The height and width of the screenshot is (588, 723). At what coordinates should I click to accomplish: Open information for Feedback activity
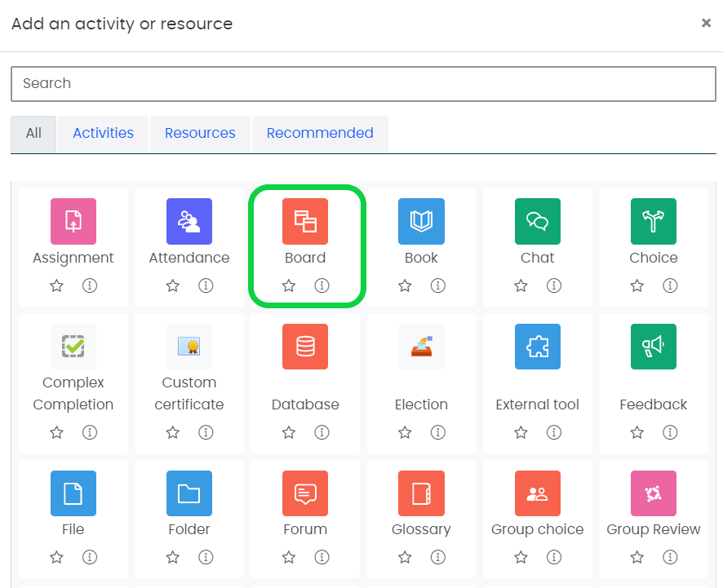pos(670,432)
